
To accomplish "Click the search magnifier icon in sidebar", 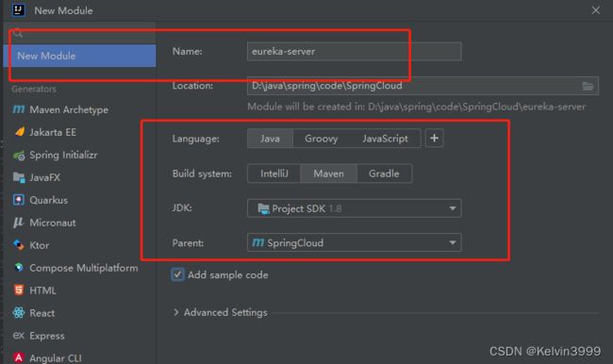I will pyautogui.click(x=18, y=33).
